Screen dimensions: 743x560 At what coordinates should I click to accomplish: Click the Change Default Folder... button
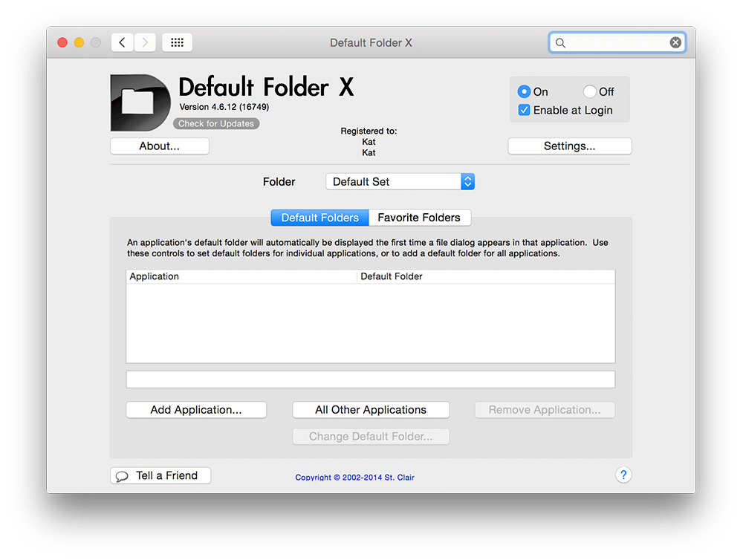[x=371, y=437]
